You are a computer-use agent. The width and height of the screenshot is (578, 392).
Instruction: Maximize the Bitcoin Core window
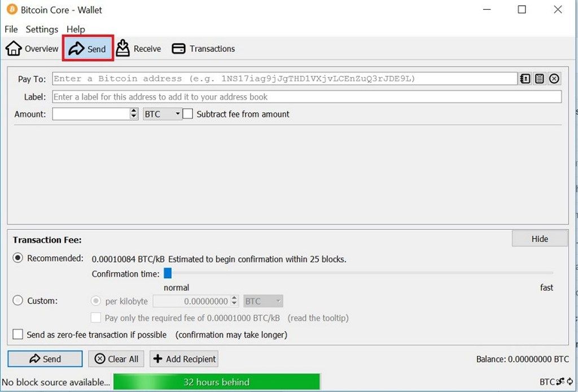click(522, 10)
